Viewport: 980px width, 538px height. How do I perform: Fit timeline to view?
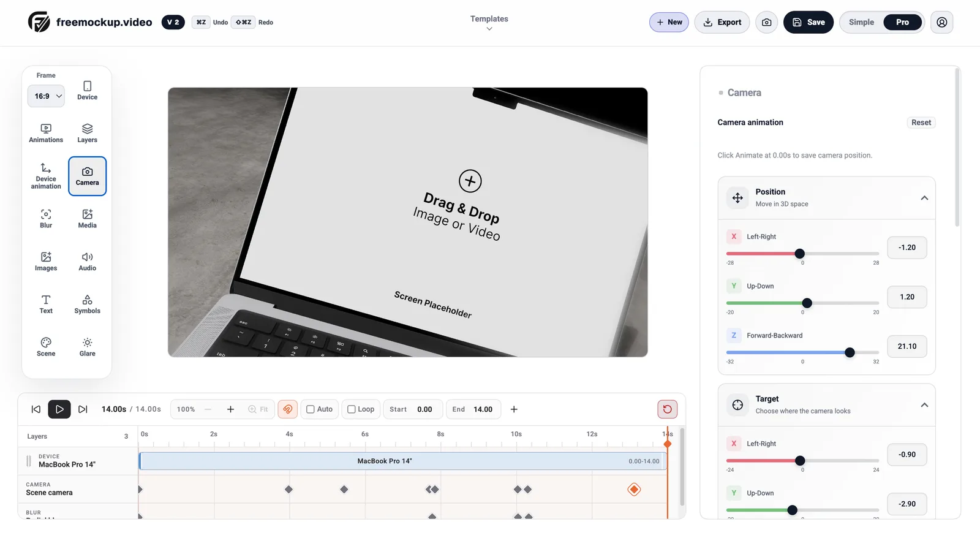click(x=258, y=409)
